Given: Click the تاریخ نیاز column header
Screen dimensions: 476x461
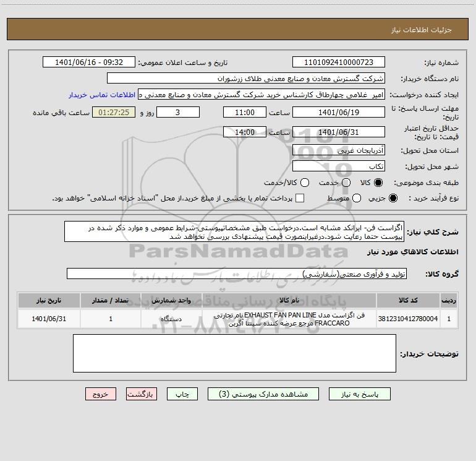Looking at the screenshot, I should [49, 301].
